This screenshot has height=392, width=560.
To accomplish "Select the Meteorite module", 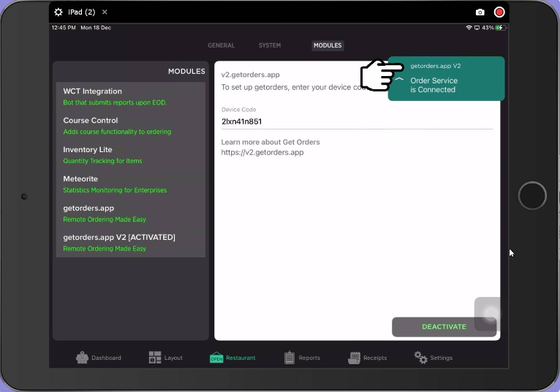I will point(131,184).
